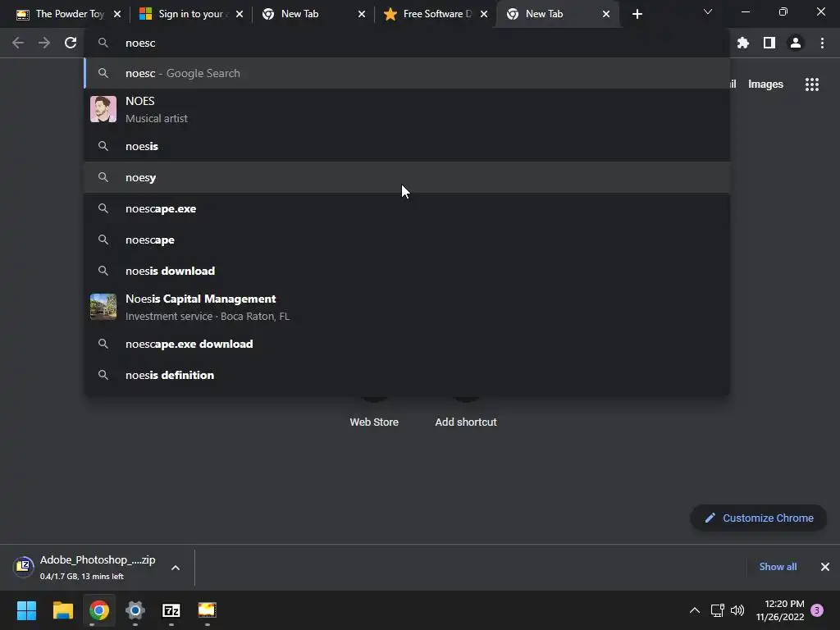Open Settings gear in taskbar
This screenshot has width=840, height=630.
(135, 610)
